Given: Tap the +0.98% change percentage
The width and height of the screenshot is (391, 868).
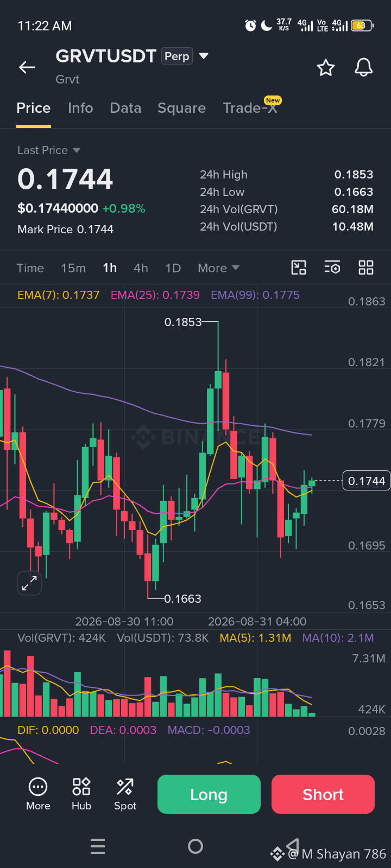Looking at the screenshot, I should pyautogui.click(x=124, y=208).
